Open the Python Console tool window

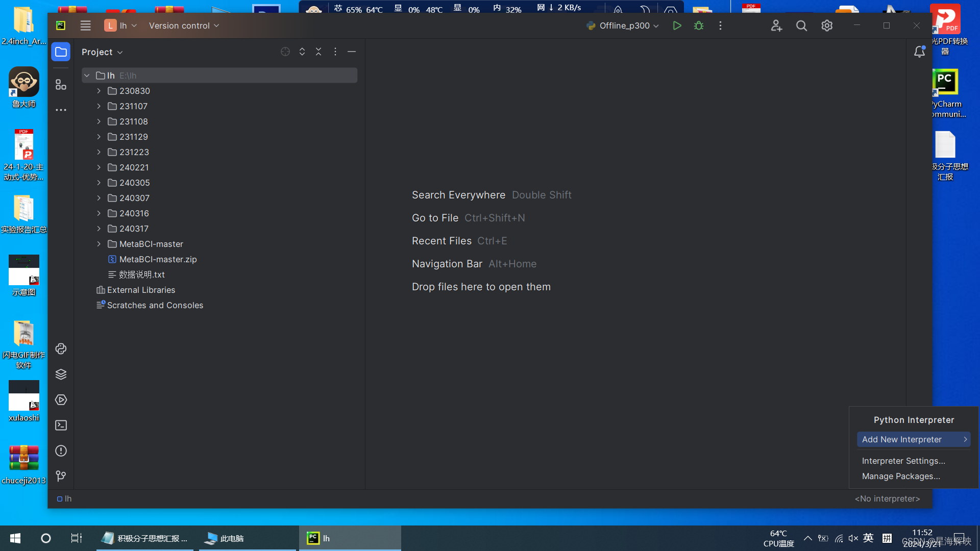(61, 349)
